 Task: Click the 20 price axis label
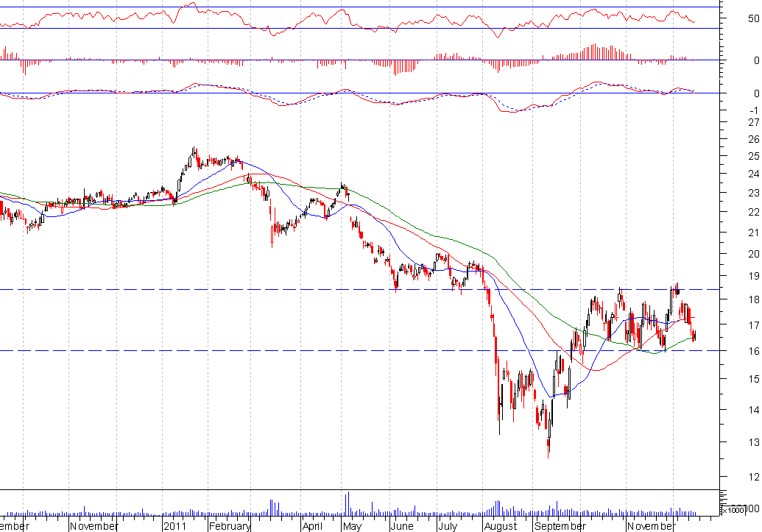753,254
